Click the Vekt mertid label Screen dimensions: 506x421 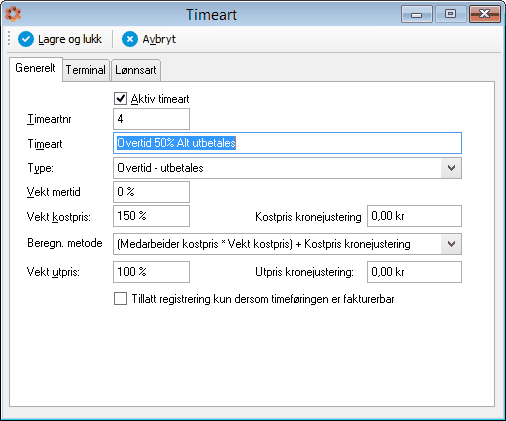(x=53, y=192)
